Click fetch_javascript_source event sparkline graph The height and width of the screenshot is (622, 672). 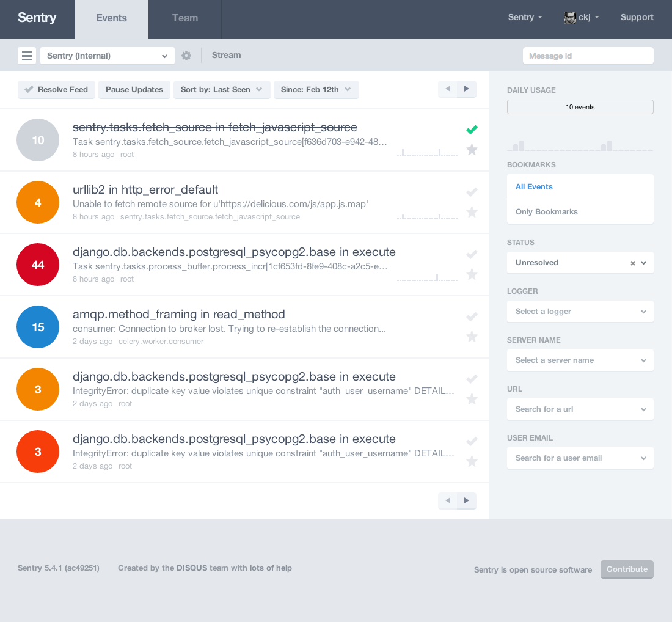click(x=427, y=152)
